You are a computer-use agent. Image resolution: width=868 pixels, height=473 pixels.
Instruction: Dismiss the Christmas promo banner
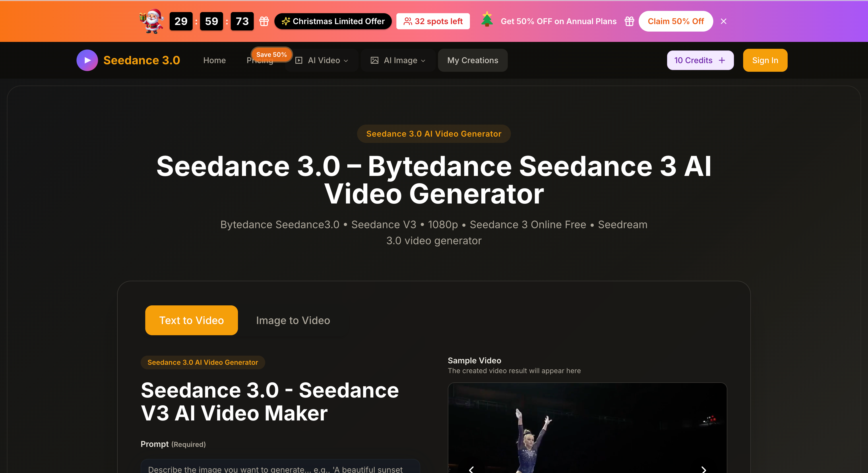click(x=723, y=21)
